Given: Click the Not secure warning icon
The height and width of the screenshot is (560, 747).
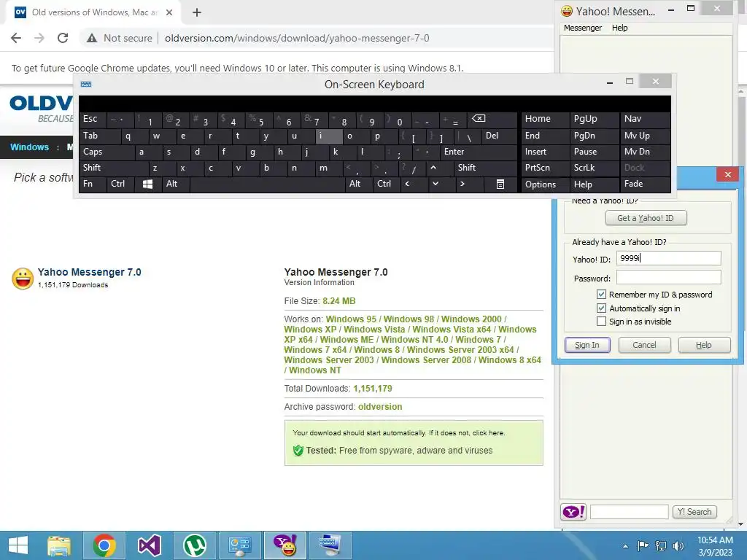Looking at the screenshot, I should [92, 38].
